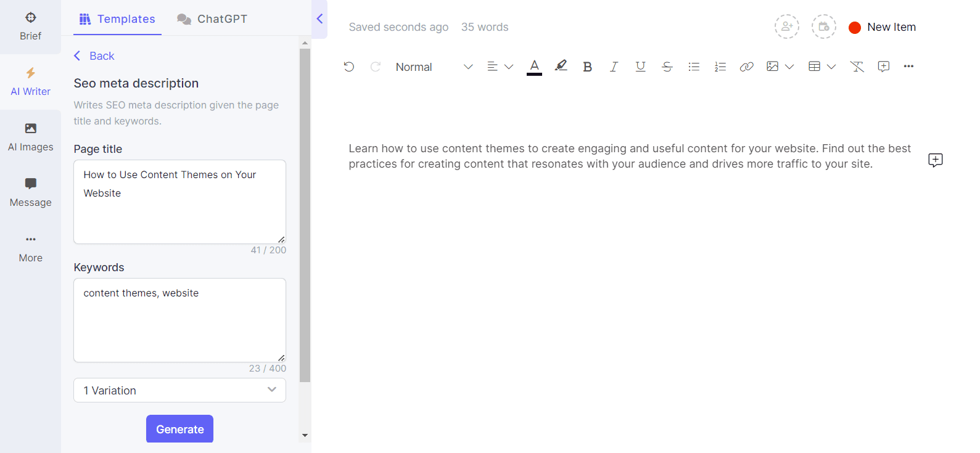
Task: Click into the Page title text area
Action: pyautogui.click(x=179, y=202)
